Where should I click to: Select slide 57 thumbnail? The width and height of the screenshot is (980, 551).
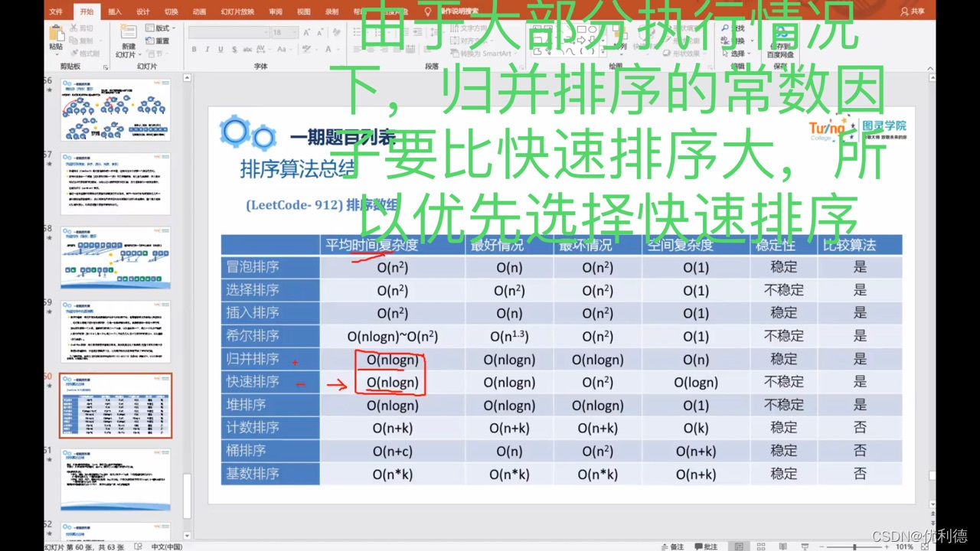tap(116, 184)
